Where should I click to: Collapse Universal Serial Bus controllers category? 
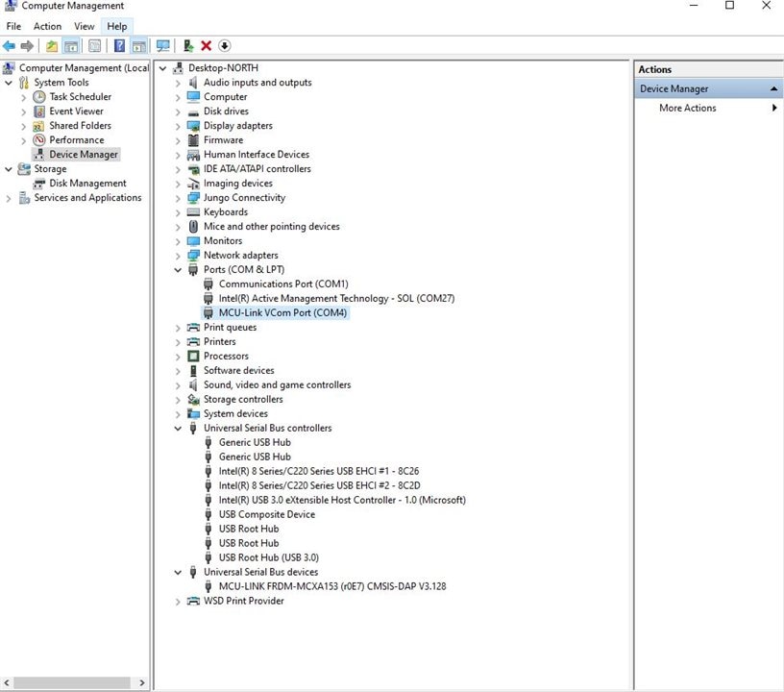[x=178, y=429]
